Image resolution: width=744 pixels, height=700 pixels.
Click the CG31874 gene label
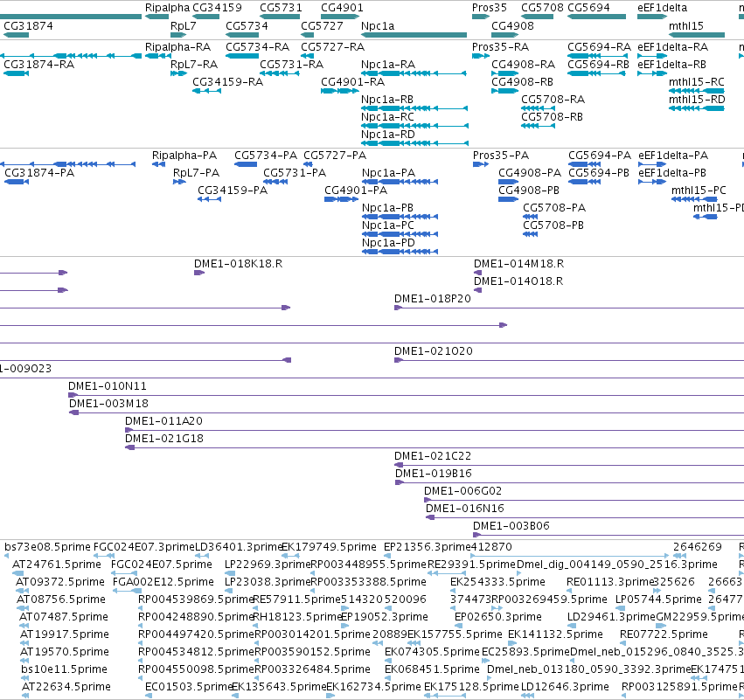coord(28,25)
